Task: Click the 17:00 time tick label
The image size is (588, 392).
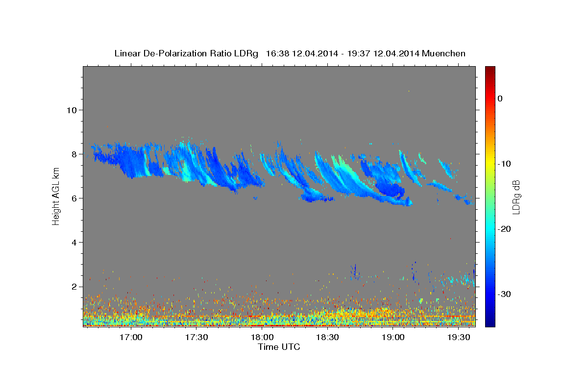Action: coord(131,337)
